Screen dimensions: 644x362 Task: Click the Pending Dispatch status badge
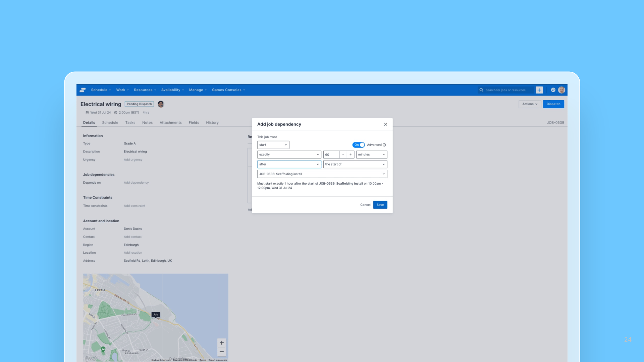point(139,104)
